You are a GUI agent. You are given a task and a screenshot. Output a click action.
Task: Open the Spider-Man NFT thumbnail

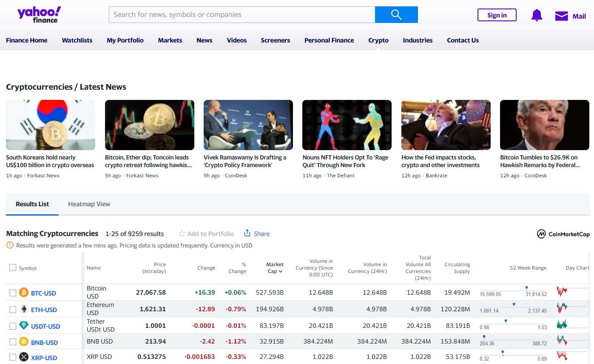(347, 125)
